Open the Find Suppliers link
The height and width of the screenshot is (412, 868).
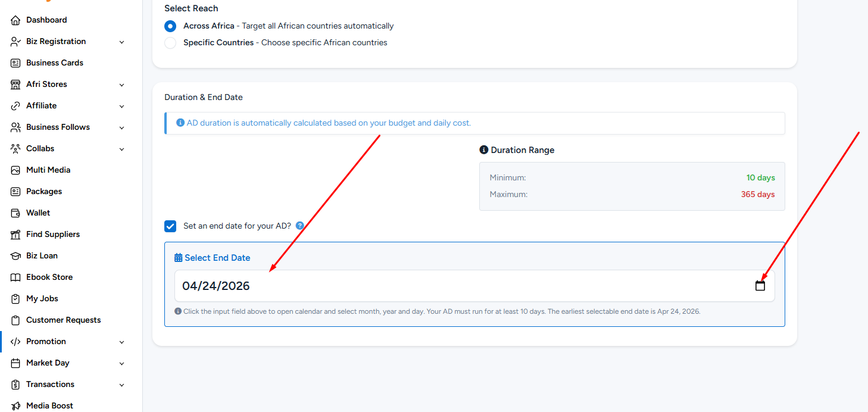53,235
